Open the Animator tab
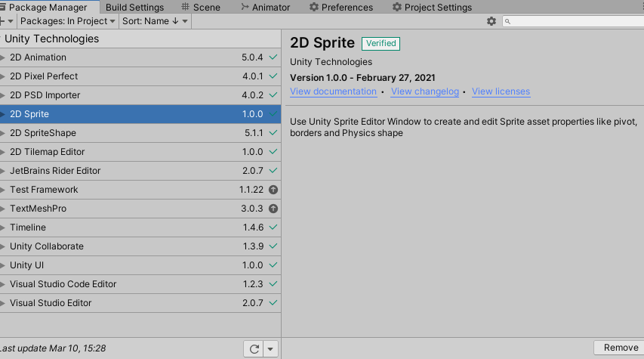The width and height of the screenshot is (644, 359). [x=264, y=7]
